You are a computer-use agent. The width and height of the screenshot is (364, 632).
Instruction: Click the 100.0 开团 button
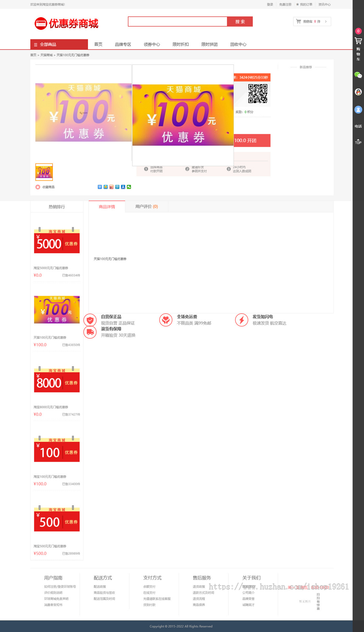[x=252, y=140]
